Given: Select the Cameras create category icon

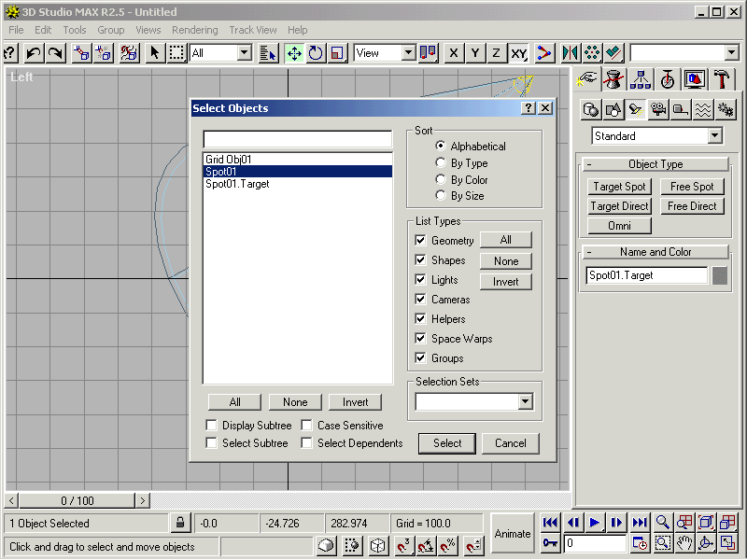Looking at the screenshot, I should [x=658, y=110].
